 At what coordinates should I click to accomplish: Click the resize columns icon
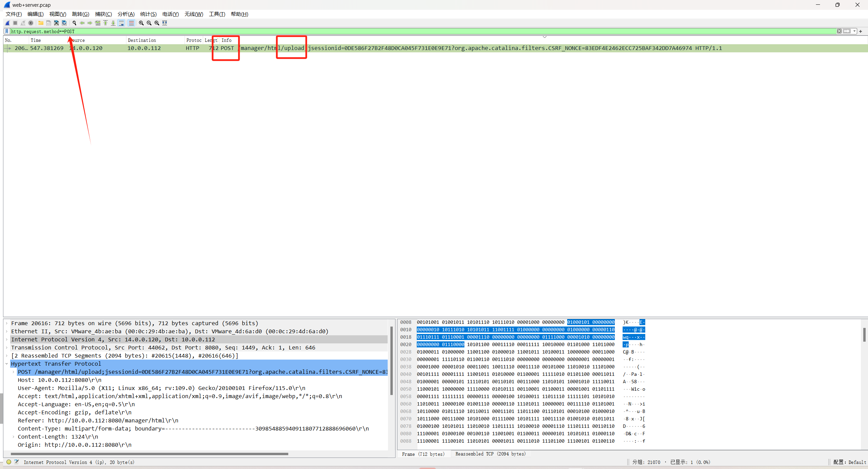click(165, 23)
